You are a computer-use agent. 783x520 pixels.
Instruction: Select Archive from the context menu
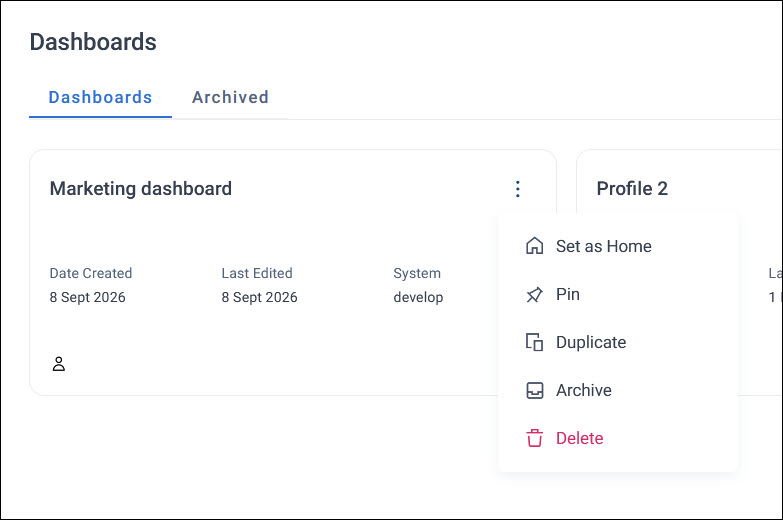pos(618,390)
